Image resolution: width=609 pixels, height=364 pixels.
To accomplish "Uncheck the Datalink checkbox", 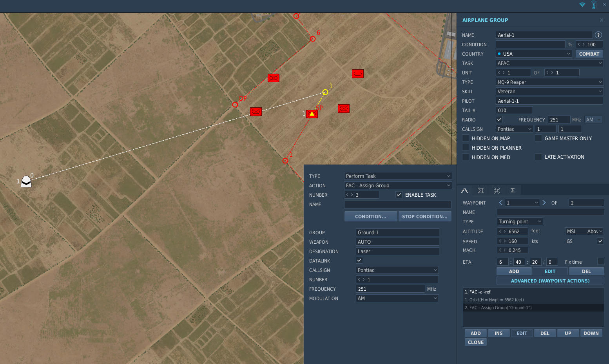I will click(359, 260).
